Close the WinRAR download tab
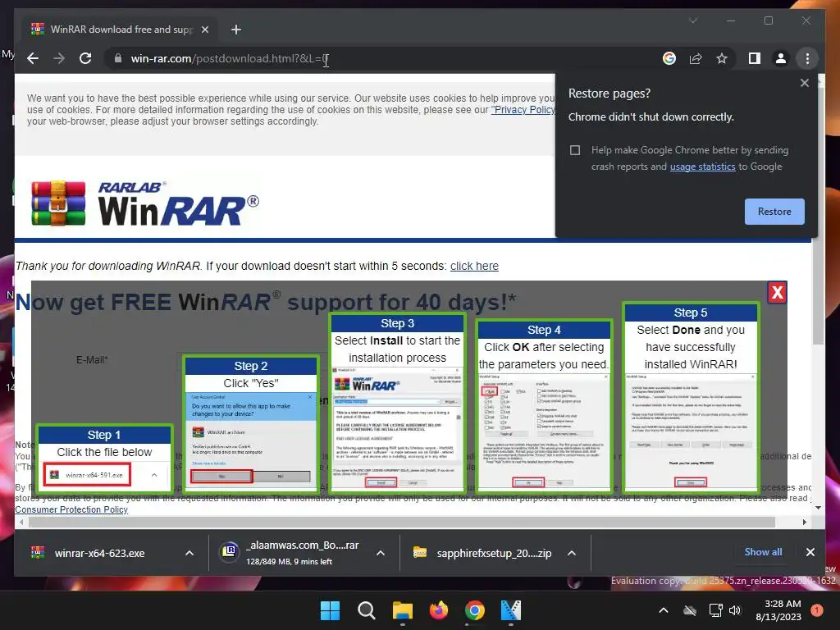Viewport: 840px width, 630px height. click(x=204, y=30)
